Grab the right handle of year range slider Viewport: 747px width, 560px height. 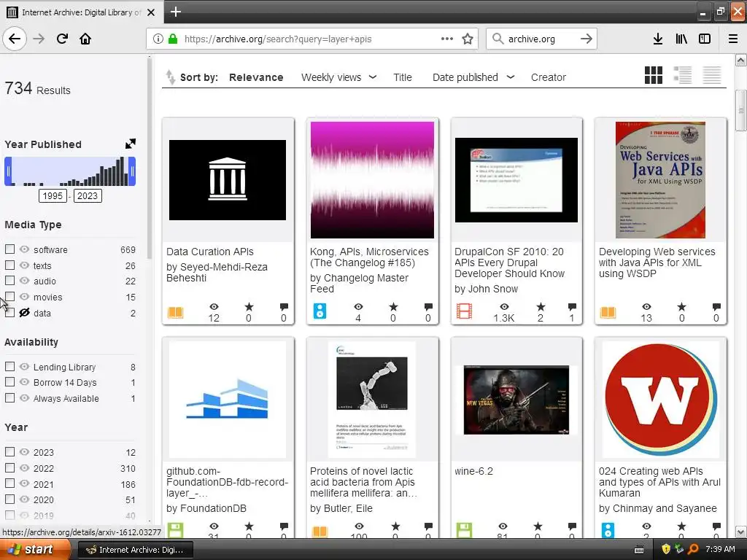point(132,171)
